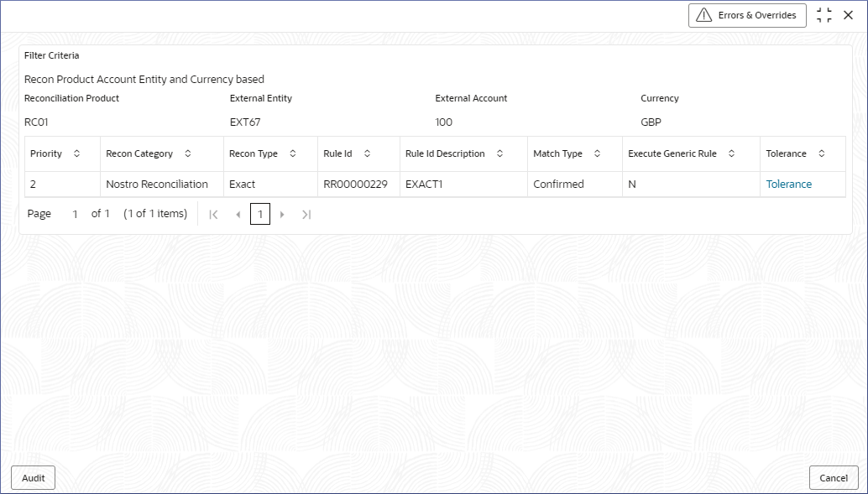The width and height of the screenshot is (868, 494).
Task: Sort by Rule Id Description column
Action: coord(499,153)
